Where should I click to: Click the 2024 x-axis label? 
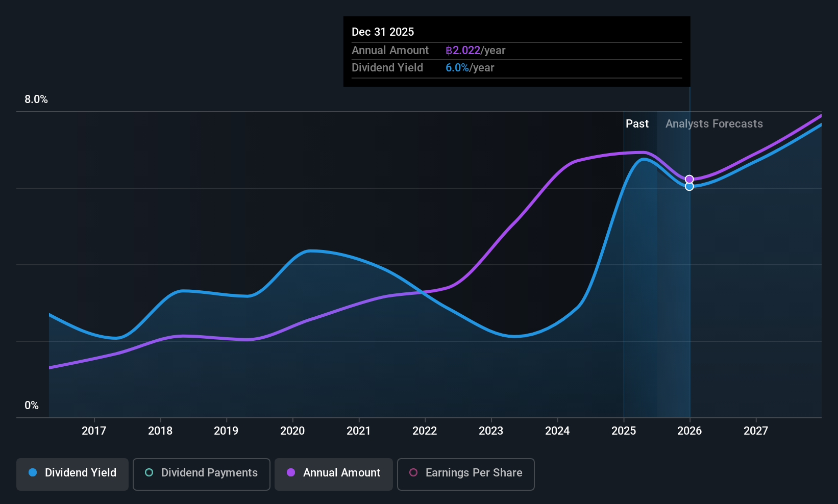pos(557,431)
